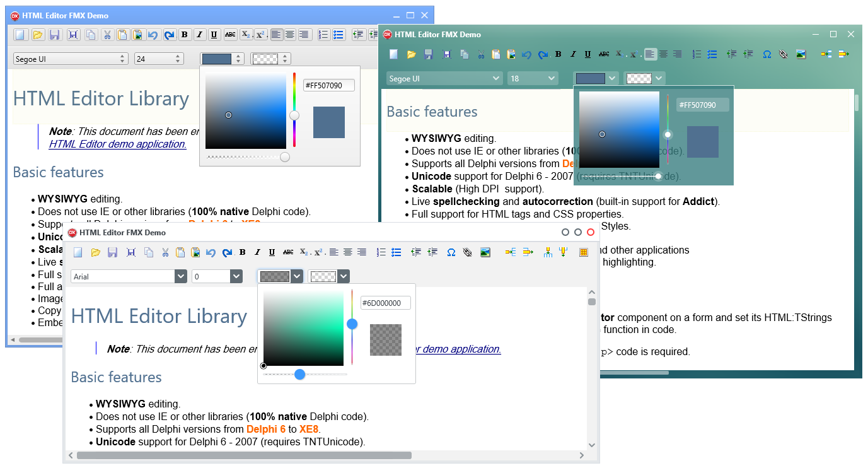Click hyperlink chain icon in green window
868x468 pixels.
coord(783,54)
